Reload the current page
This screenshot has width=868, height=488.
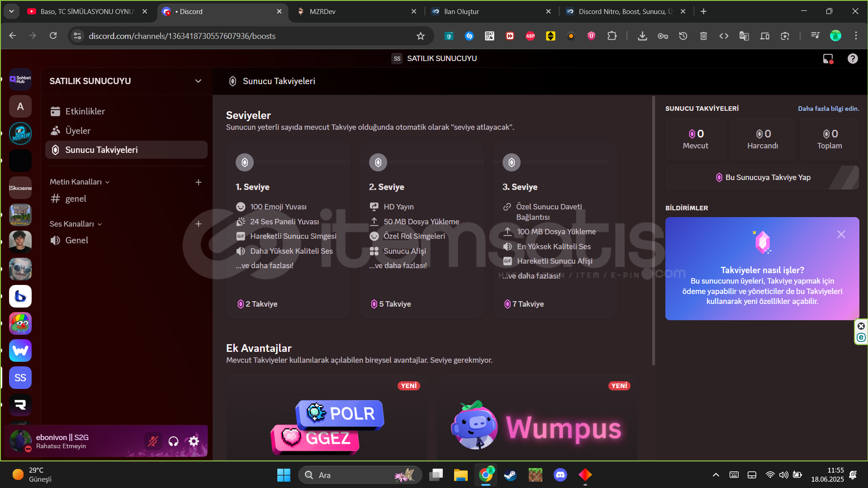53,36
